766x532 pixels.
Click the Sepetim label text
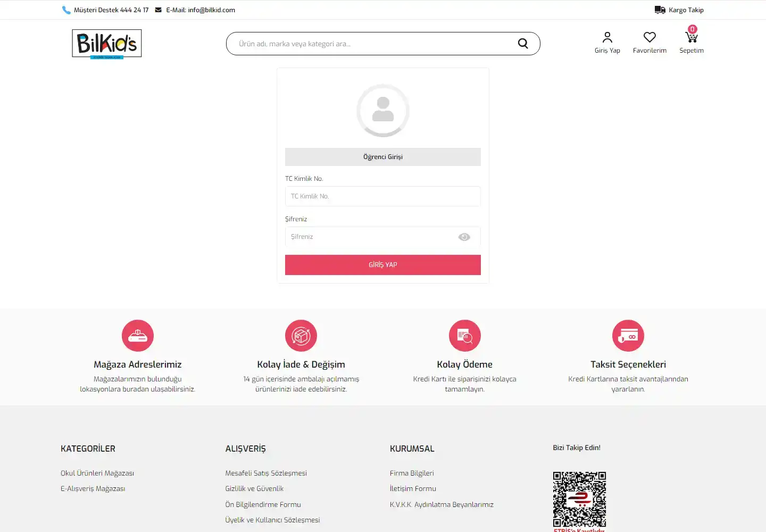pos(692,51)
